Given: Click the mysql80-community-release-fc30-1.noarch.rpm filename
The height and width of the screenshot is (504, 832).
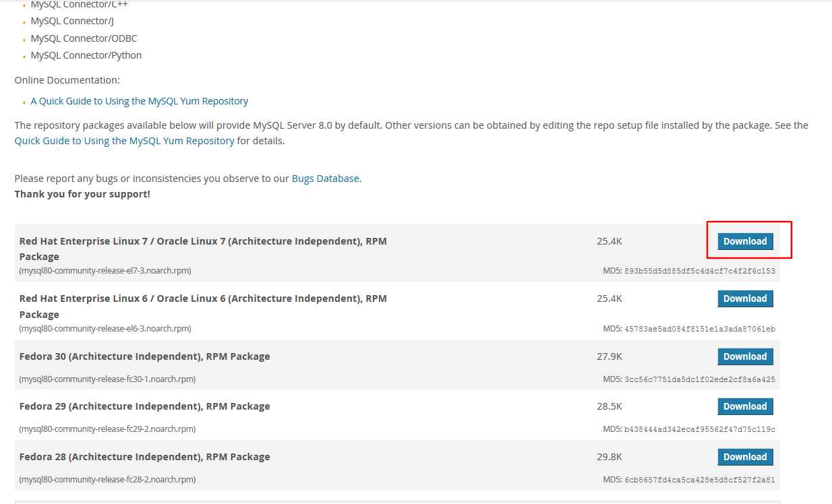Looking at the screenshot, I should pos(107,379).
